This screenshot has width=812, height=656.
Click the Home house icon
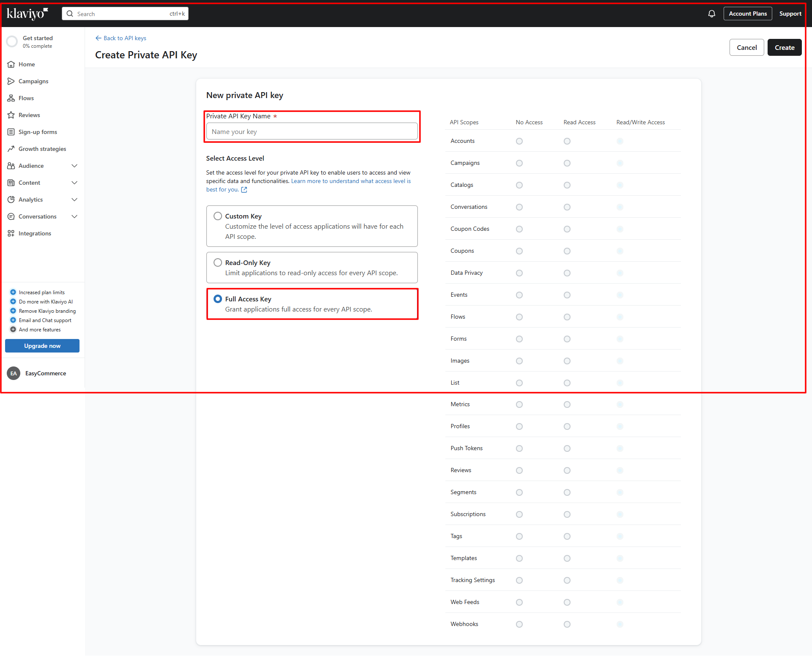(11, 64)
